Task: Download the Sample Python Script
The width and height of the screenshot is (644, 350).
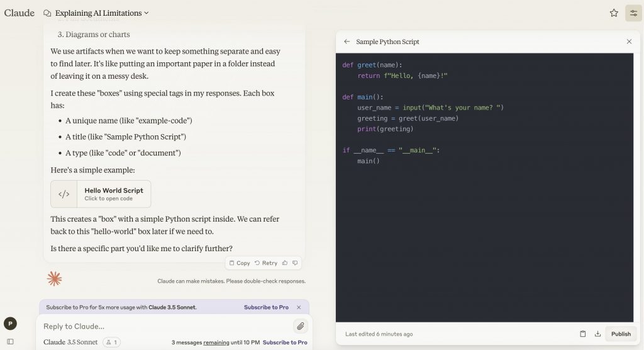Action: click(x=597, y=334)
